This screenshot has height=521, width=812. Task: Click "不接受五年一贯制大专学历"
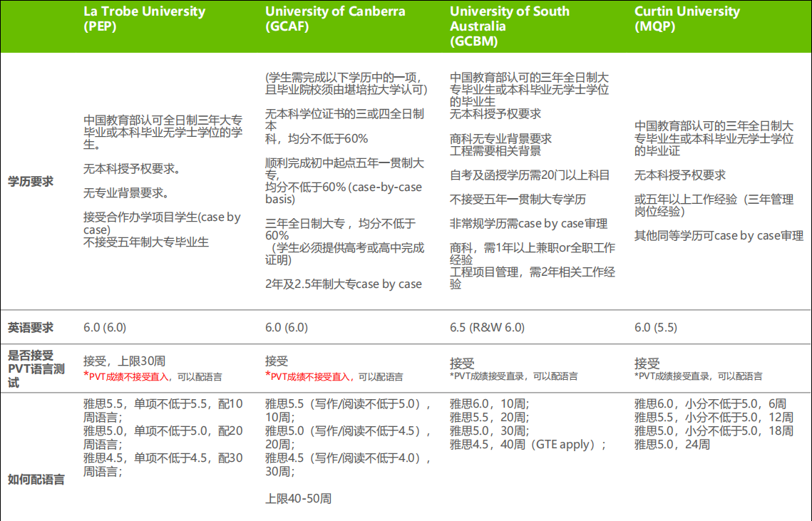[x=518, y=200]
